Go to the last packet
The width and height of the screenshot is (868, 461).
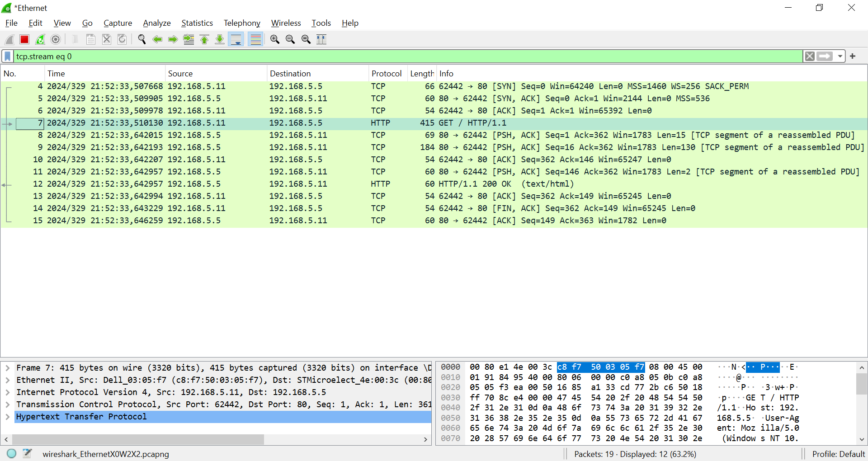click(219, 39)
